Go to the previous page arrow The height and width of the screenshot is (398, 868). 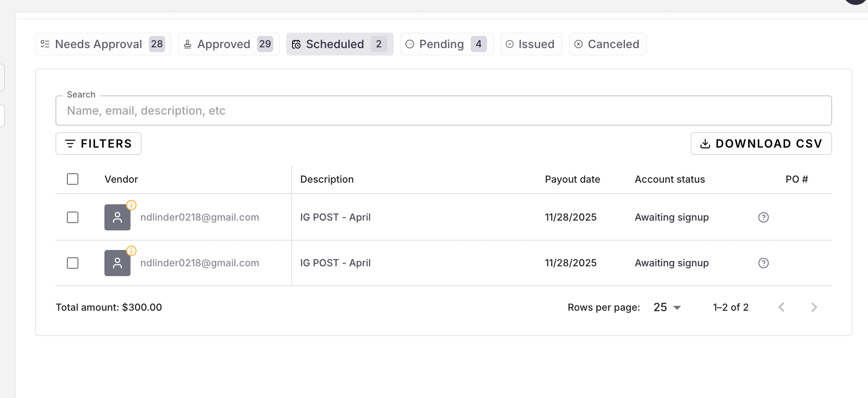point(781,307)
